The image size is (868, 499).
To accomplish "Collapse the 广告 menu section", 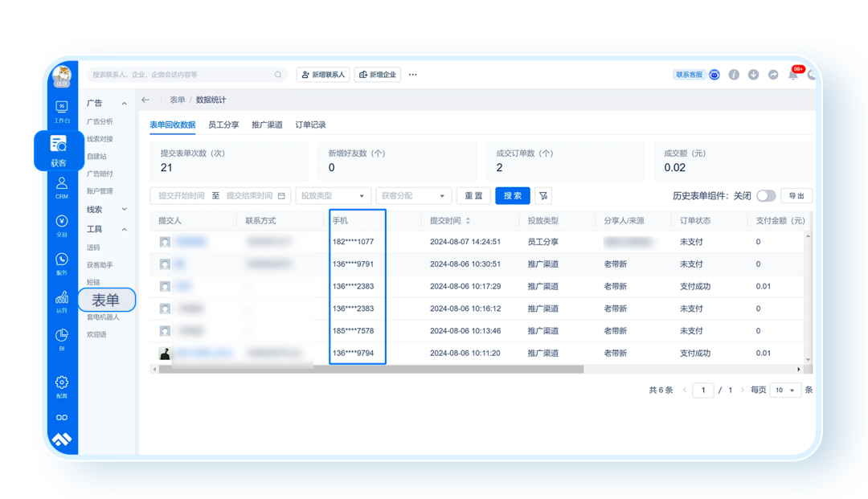I will pos(124,104).
